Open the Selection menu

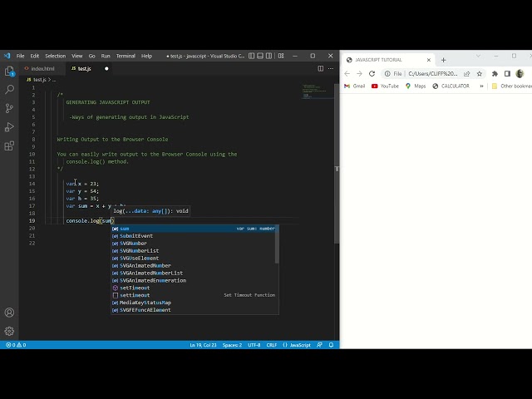(56, 56)
